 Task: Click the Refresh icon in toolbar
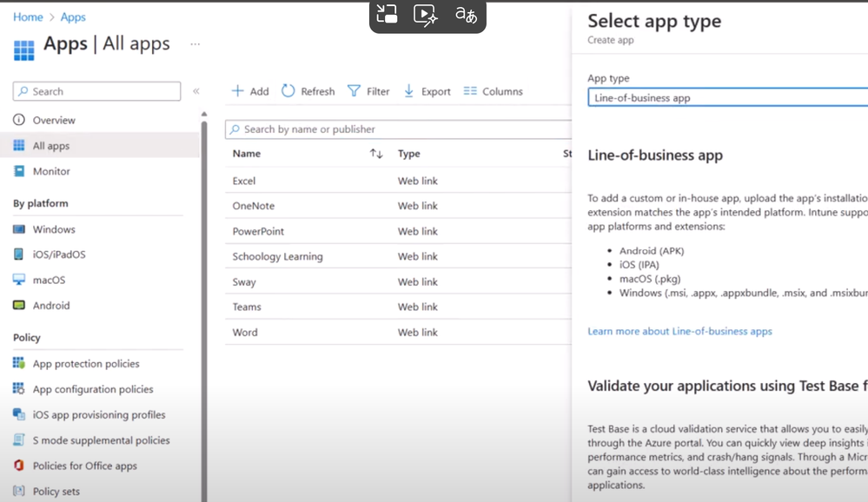pyautogui.click(x=288, y=91)
